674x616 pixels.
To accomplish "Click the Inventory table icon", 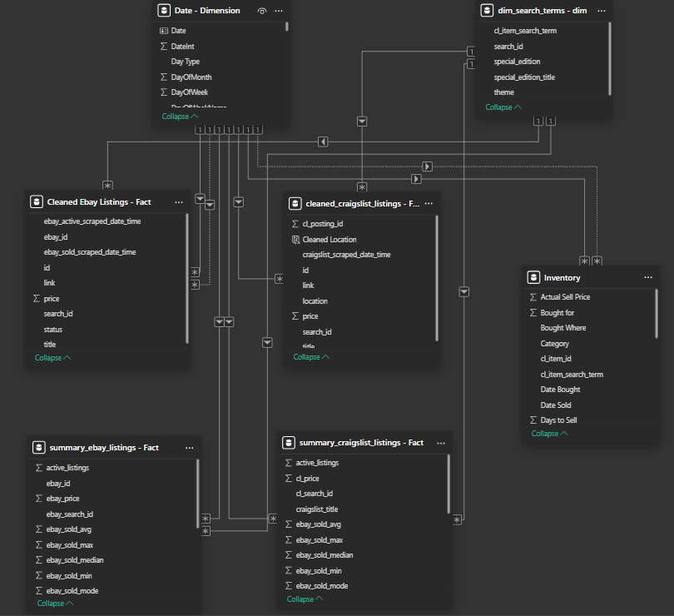I will 533,277.
